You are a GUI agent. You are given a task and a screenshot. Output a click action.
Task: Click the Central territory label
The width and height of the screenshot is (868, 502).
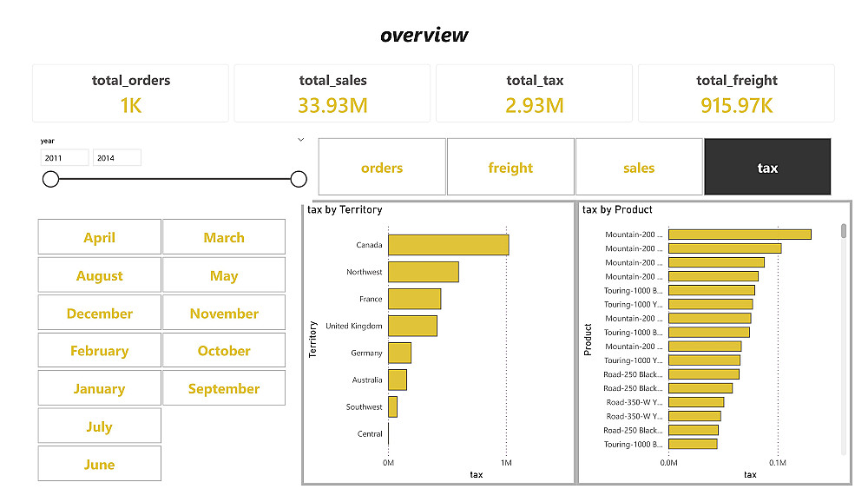click(370, 434)
